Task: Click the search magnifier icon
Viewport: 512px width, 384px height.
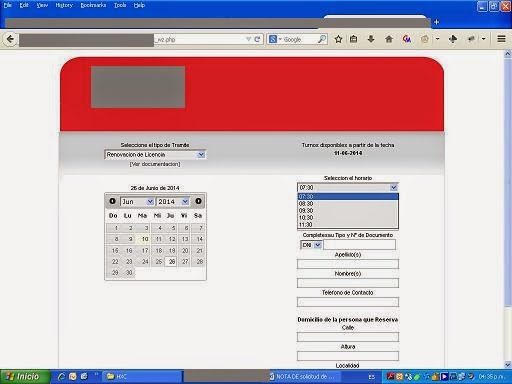Action: 322,39
